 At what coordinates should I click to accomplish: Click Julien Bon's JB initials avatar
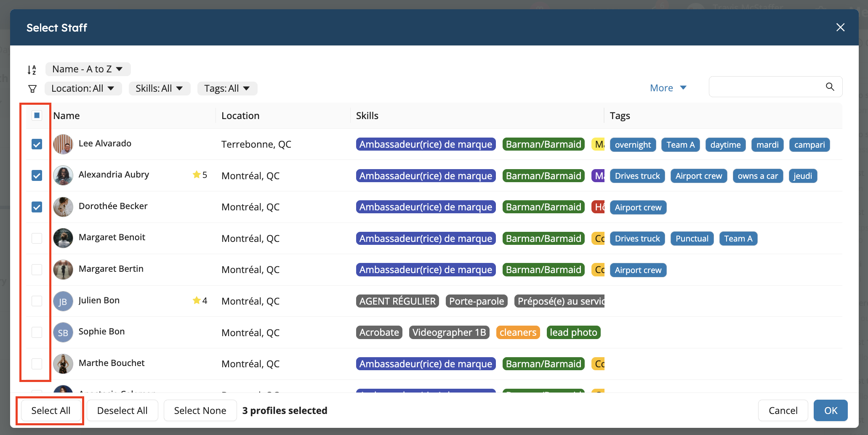coord(63,301)
